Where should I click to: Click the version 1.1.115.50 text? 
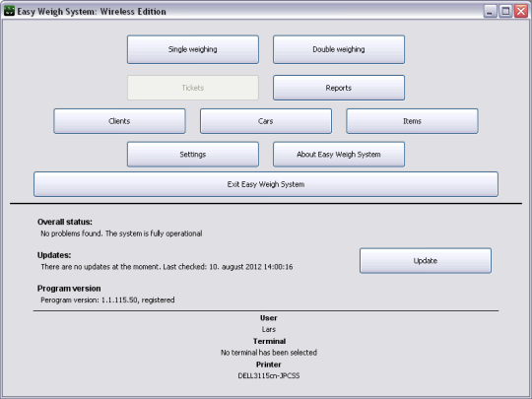tap(107, 300)
